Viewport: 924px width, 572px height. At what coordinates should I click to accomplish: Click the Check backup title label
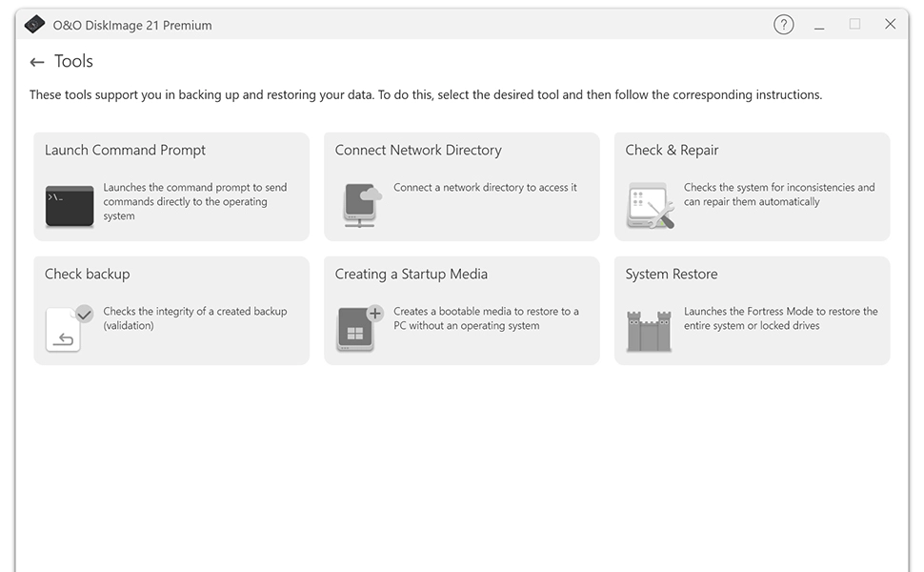88,274
